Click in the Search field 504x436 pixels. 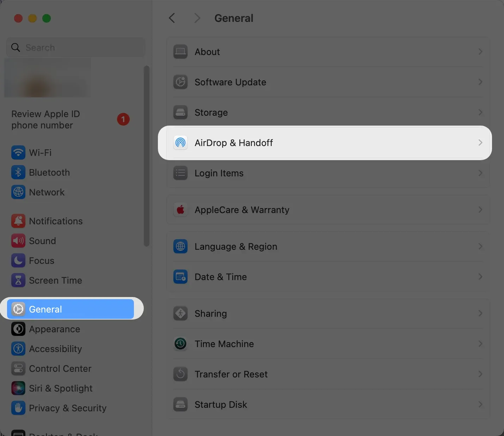click(x=75, y=47)
